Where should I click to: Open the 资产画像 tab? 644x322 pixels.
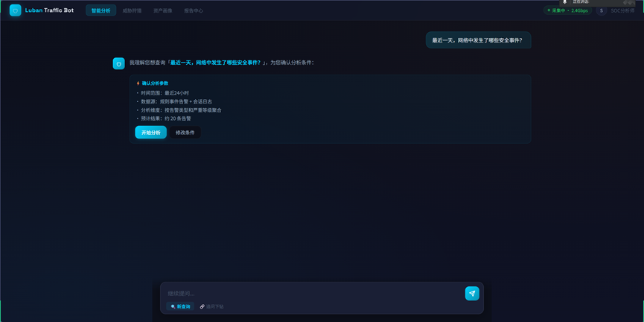tap(162, 10)
